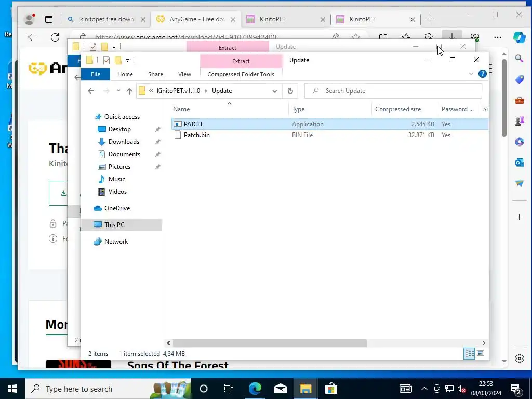Switch to the Home ribbon tab
The height and width of the screenshot is (399, 532).
click(125, 74)
